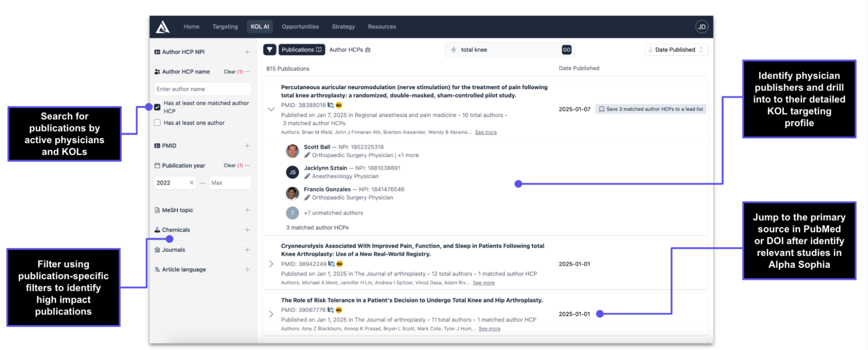The width and height of the screenshot is (868, 350).
Task: Click the Alpha Sophia logo
Action: [x=163, y=27]
